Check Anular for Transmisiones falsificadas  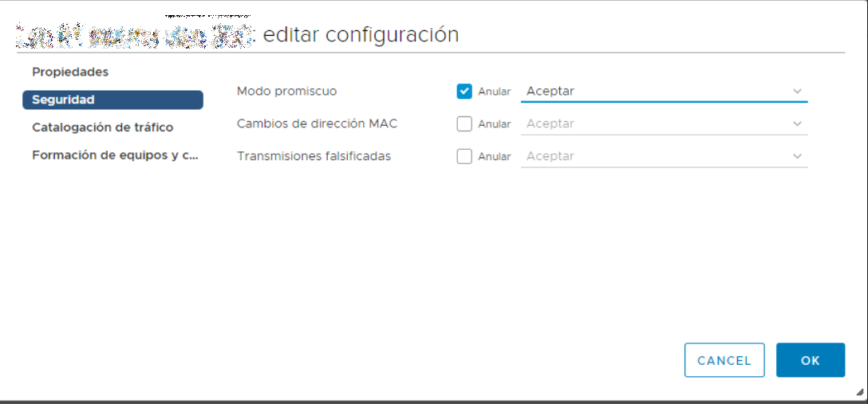464,156
